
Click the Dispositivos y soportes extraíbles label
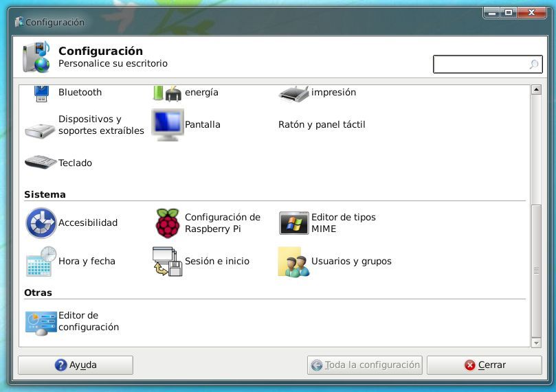click(101, 125)
